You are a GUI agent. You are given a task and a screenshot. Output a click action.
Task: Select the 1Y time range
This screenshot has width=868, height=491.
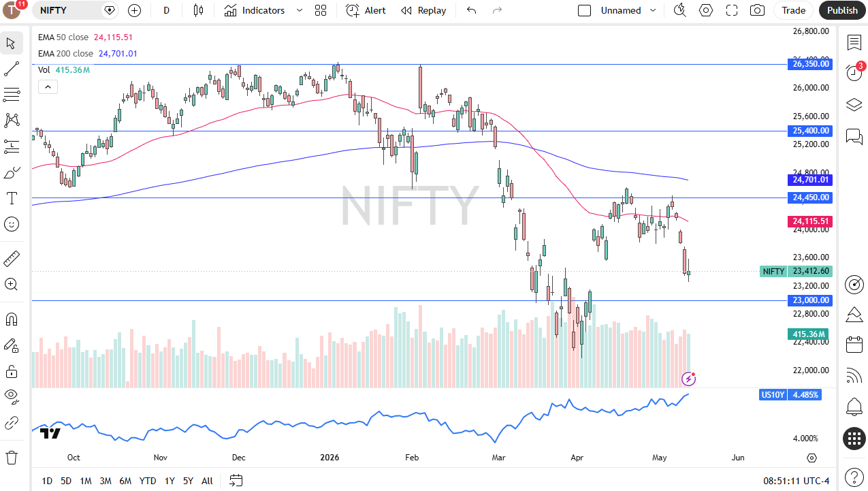pyautogui.click(x=170, y=481)
